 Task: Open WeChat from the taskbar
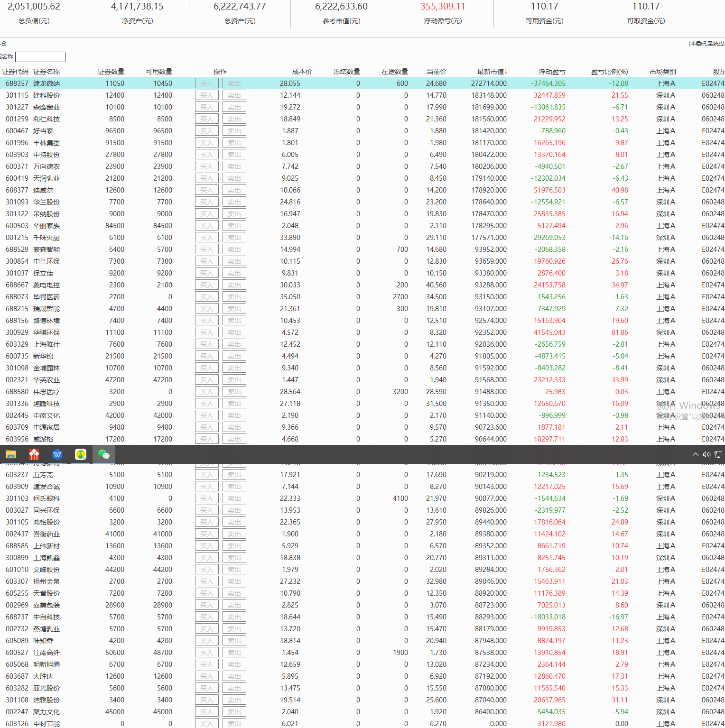point(103,454)
